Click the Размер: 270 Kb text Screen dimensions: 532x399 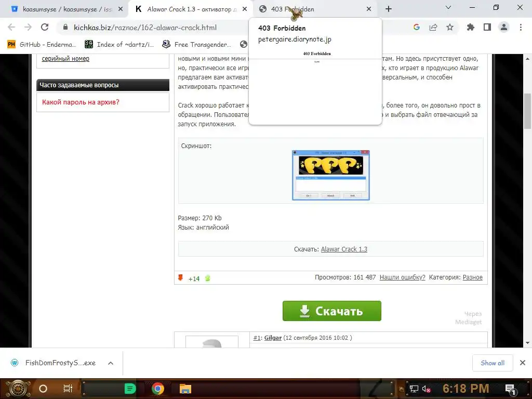pos(200,218)
